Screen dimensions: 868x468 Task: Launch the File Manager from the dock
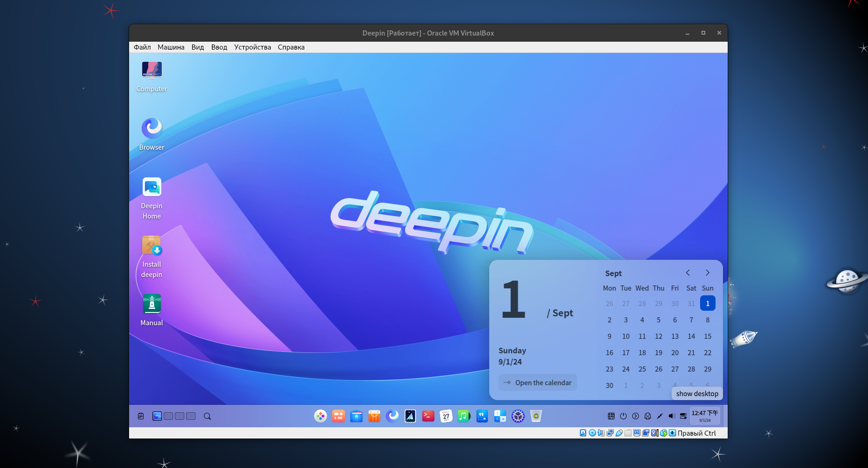pos(356,416)
